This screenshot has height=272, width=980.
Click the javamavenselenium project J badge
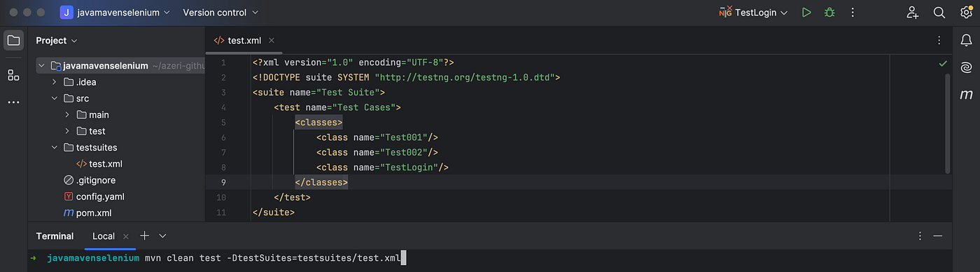[66, 12]
